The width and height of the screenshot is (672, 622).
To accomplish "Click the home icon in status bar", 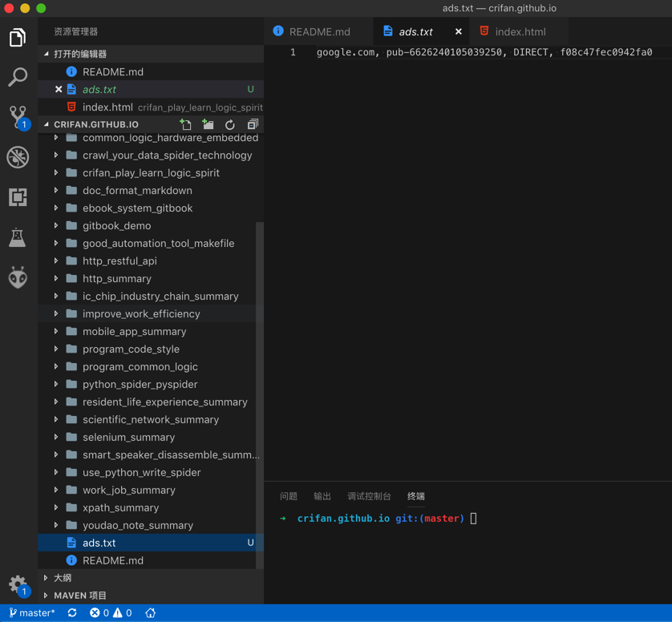I will [151, 613].
